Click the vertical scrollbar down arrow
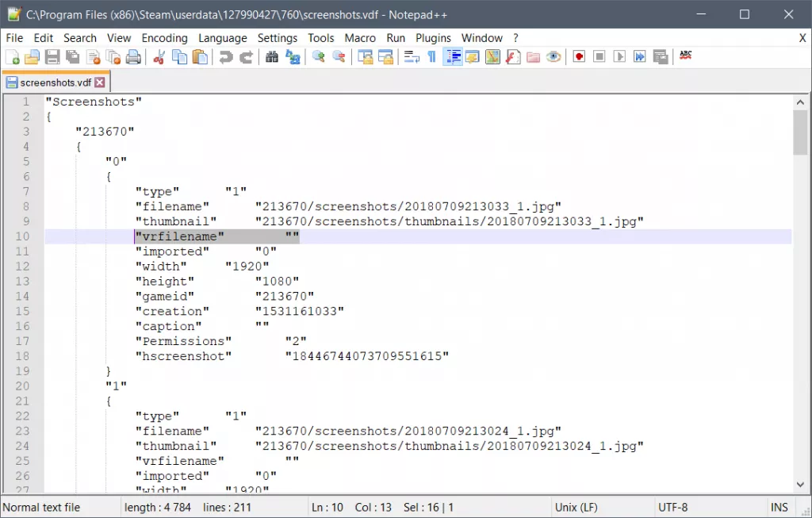Viewport: 812px width, 518px height. (x=800, y=484)
